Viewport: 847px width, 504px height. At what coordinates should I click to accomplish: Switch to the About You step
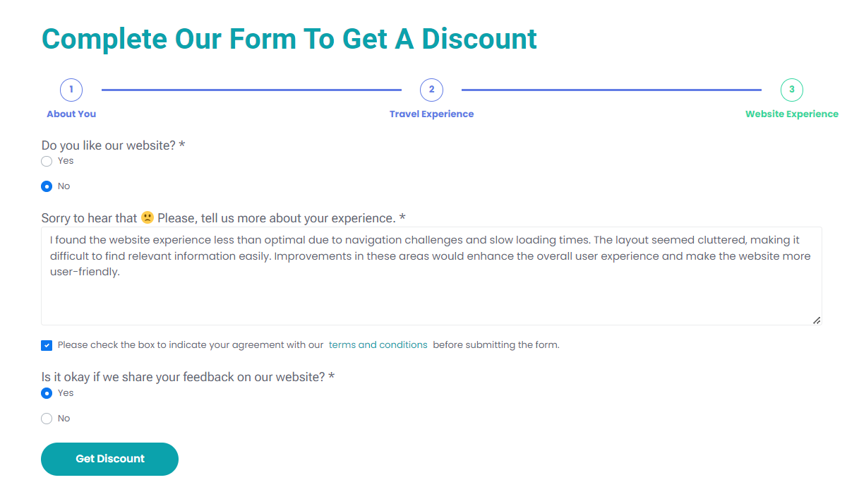[71, 114]
